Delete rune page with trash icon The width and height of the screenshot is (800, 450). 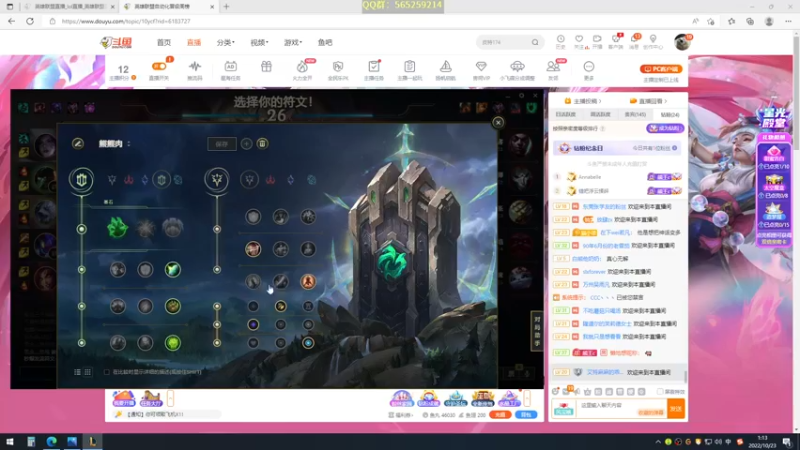tap(262, 144)
